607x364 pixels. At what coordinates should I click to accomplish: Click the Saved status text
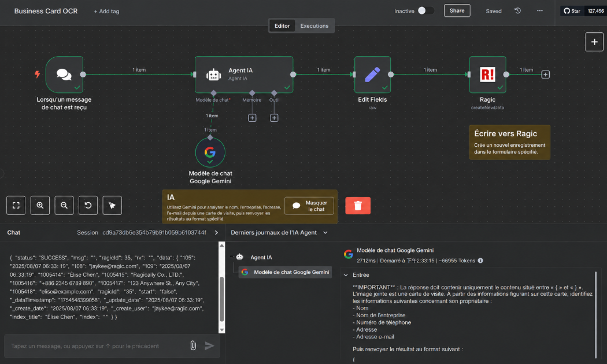click(x=494, y=11)
